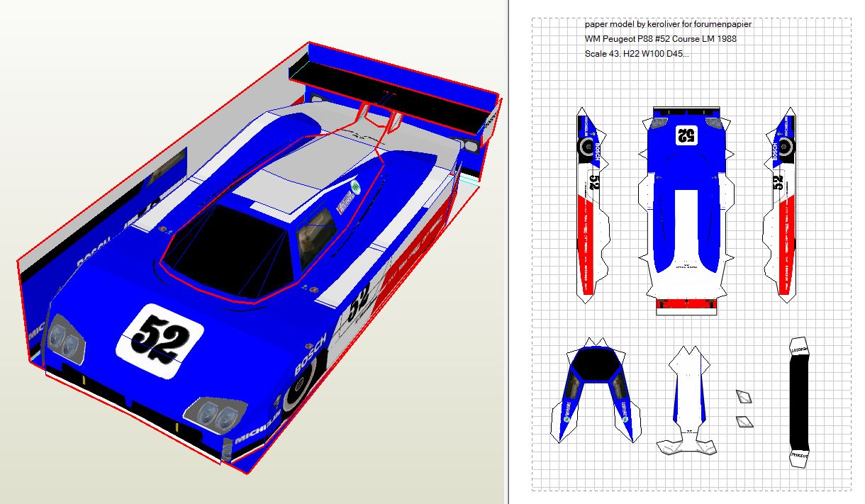Click the lower small diamond pattern piece
The width and height of the screenshot is (865, 504).
coord(744,422)
